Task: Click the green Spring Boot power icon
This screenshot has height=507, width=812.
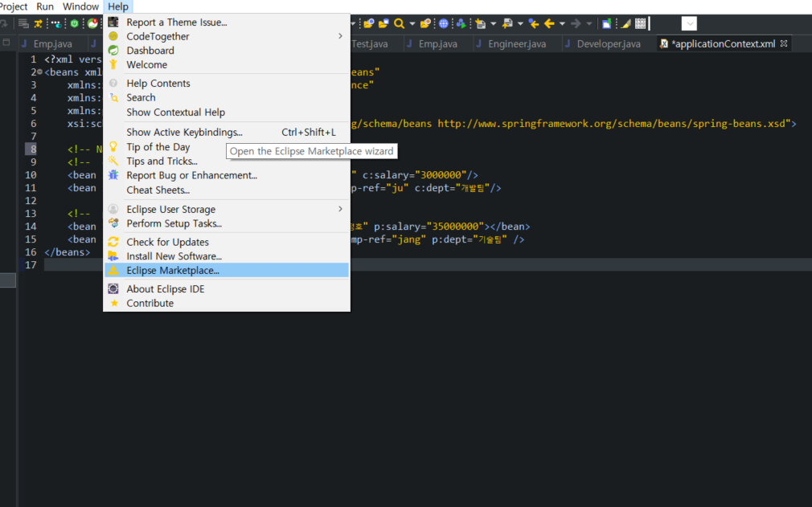Action: (75, 23)
